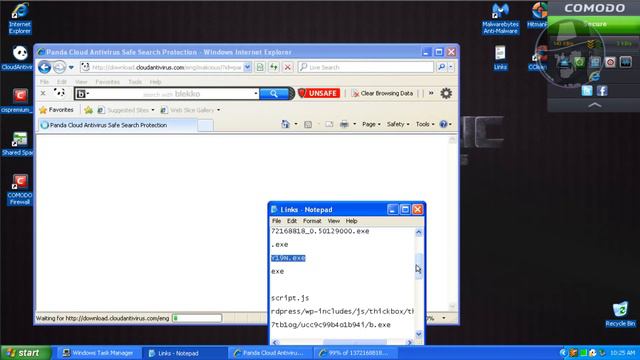Select the COMODO Firewall desktop shortcut
Viewport: 640px width, 360px height.
click(x=19, y=189)
